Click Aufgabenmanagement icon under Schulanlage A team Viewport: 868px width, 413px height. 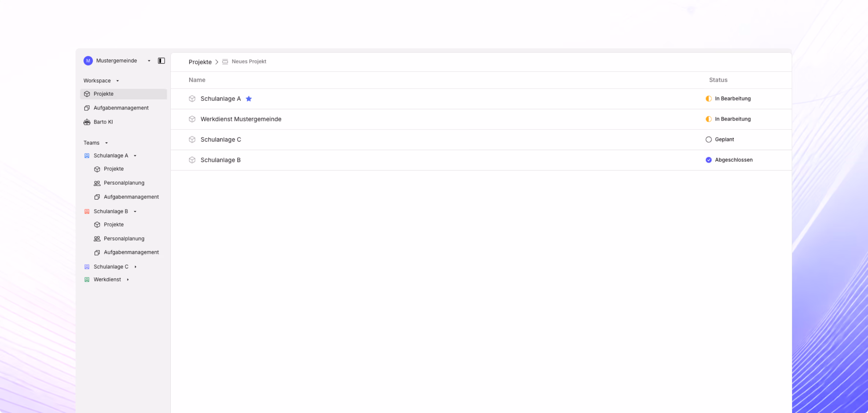coord(97,197)
